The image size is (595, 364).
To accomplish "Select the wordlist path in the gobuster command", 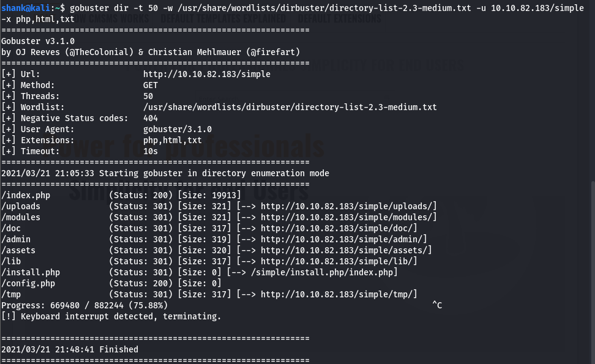I will point(324,7).
